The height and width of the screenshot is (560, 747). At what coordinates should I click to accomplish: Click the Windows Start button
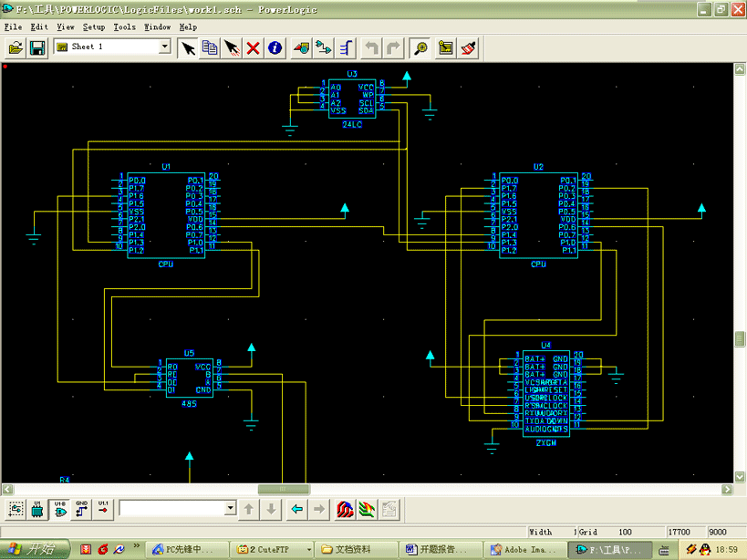(35, 550)
